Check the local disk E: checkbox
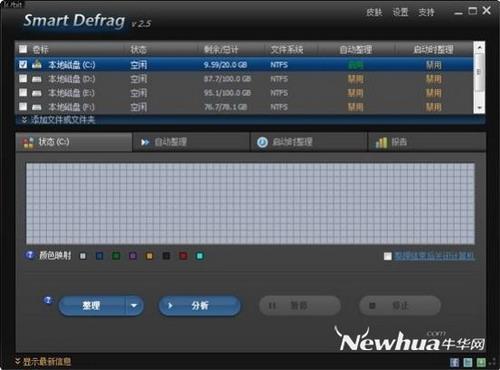The image size is (500, 370). tap(23, 93)
